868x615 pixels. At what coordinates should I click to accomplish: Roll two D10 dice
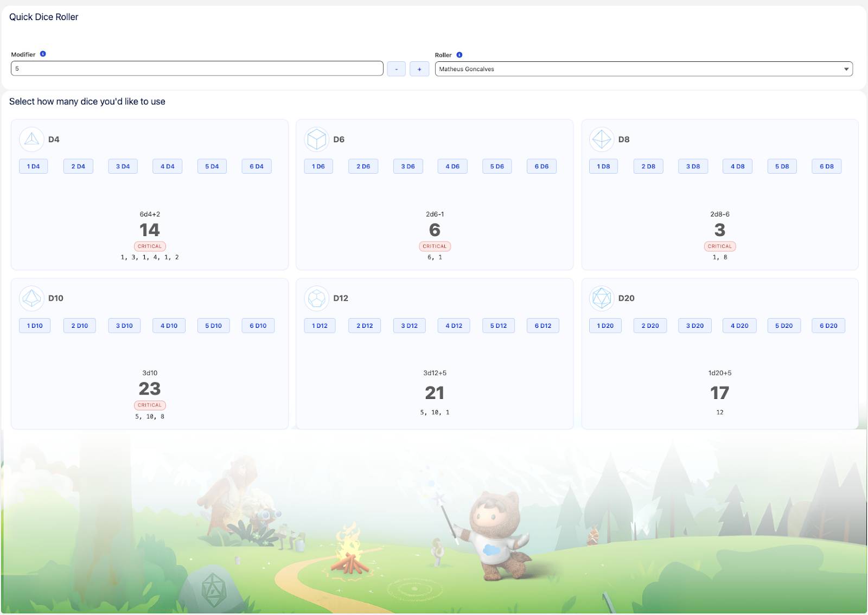[79, 325]
